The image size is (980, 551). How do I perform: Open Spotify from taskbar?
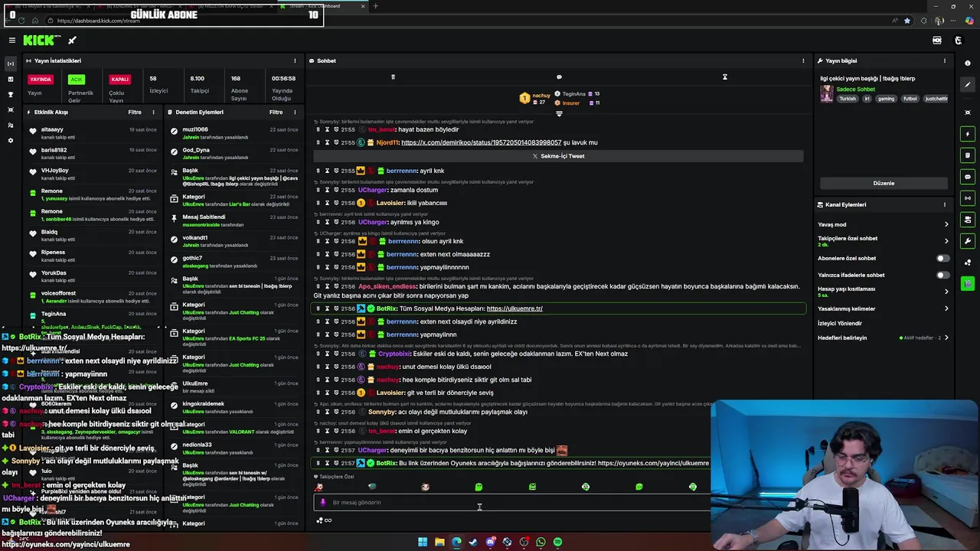click(557, 542)
